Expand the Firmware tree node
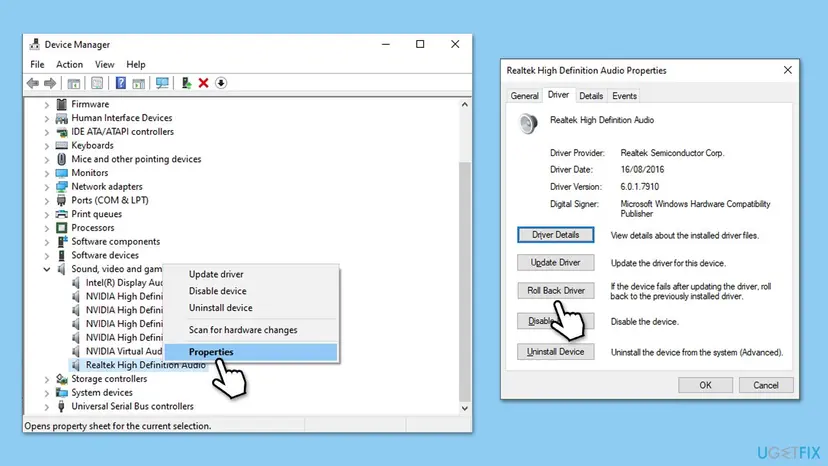 pyautogui.click(x=46, y=105)
